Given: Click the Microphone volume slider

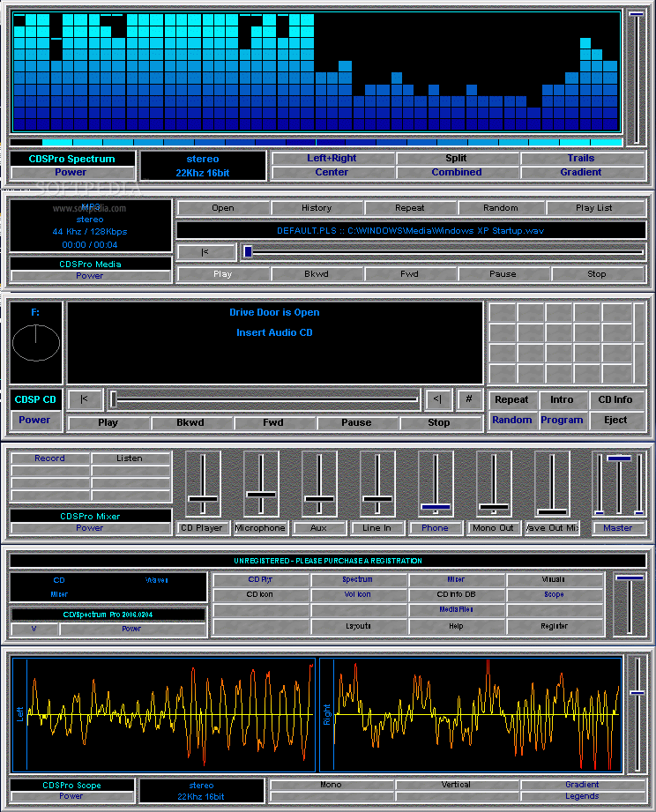Looking at the screenshot, I should [261, 484].
